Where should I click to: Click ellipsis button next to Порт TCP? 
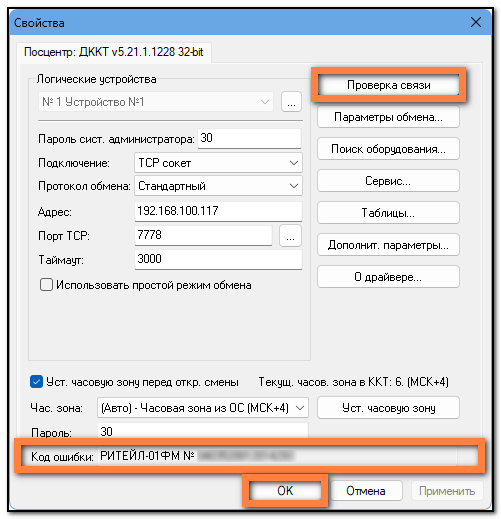(x=290, y=236)
